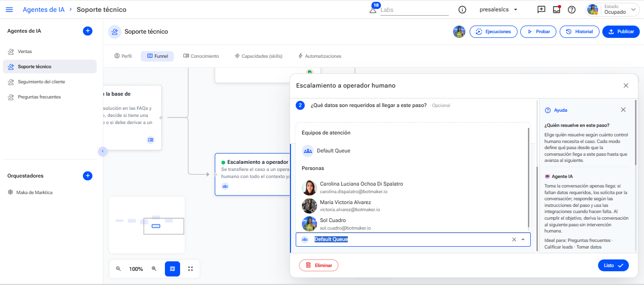Click the fit-to-screen canvas icon
The width and height of the screenshot is (644, 285).
click(x=190, y=268)
